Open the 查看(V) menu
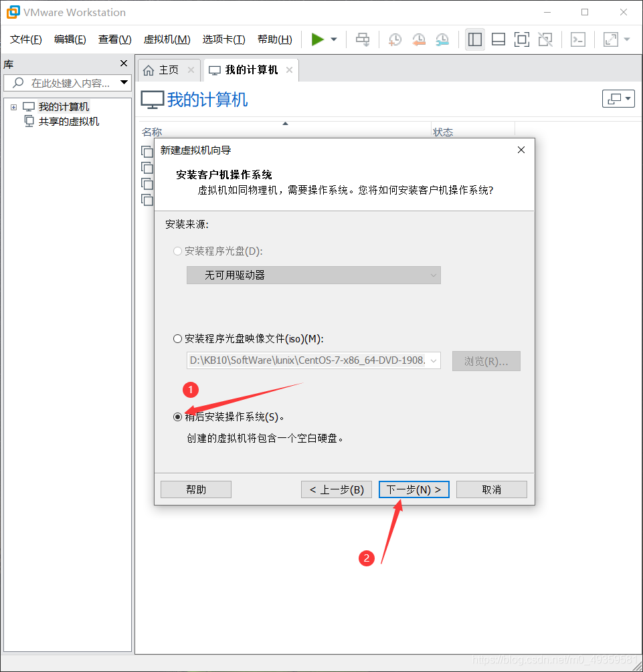 click(114, 39)
